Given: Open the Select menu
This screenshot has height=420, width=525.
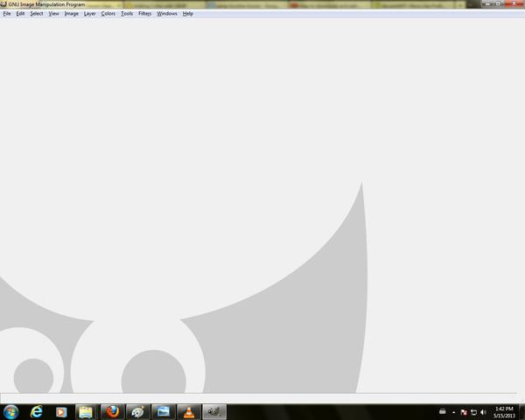Looking at the screenshot, I should pos(37,14).
